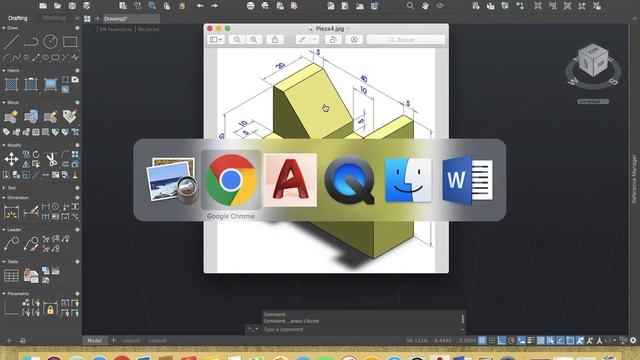Expand the Text panel triangle
The height and width of the screenshot is (360, 640).
4,188
